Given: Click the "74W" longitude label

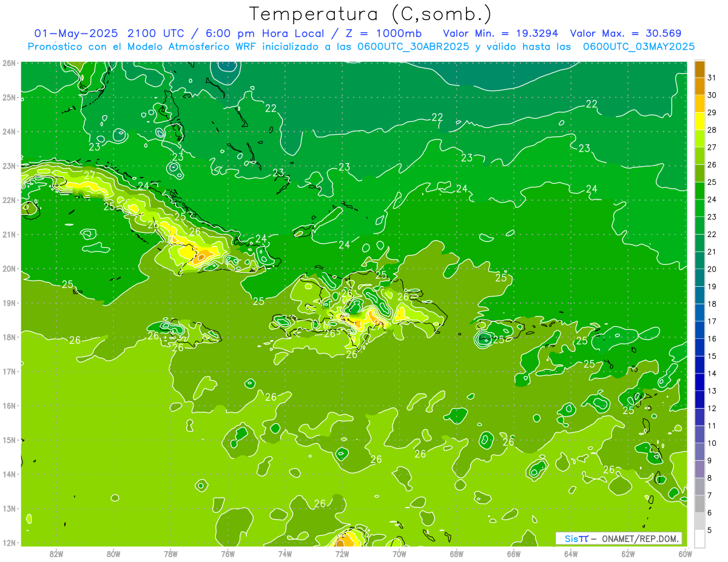Looking at the screenshot, I should coord(285,554).
